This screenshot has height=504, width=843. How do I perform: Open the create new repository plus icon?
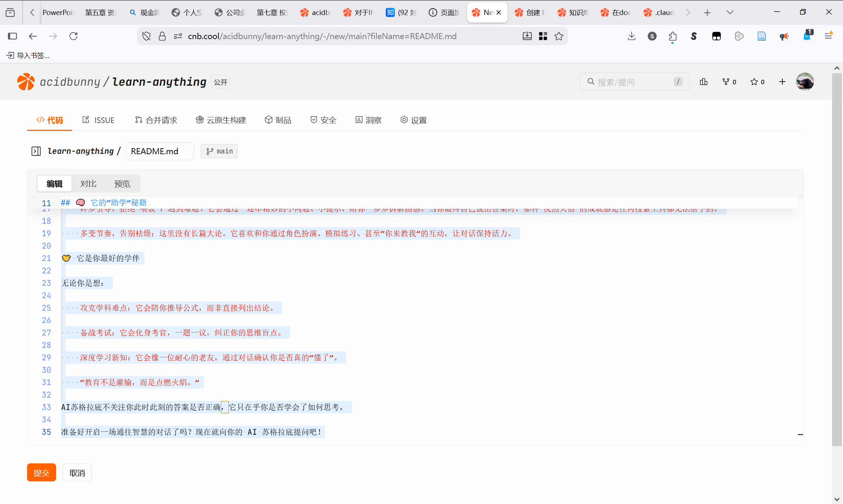(x=782, y=82)
